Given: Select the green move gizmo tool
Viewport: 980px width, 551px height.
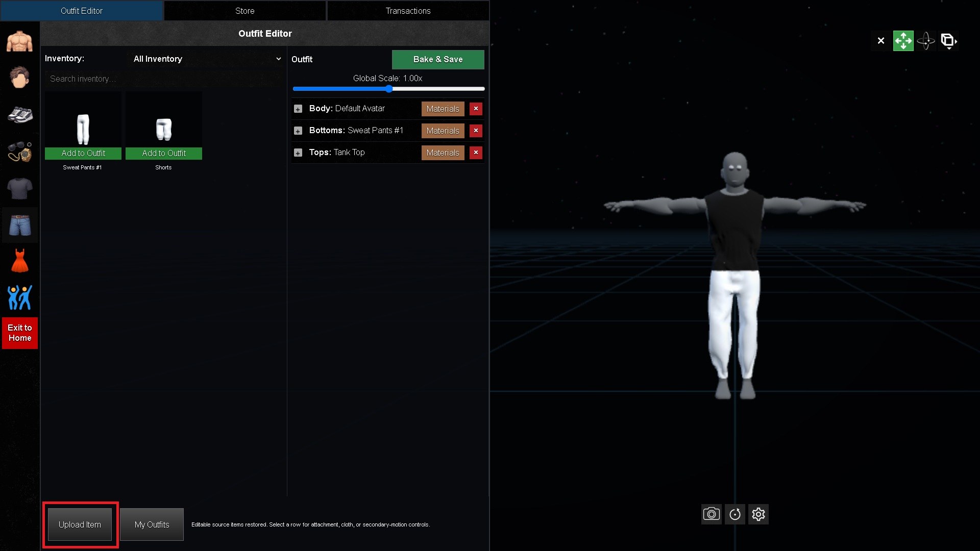Looking at the screenshot, I should 903,41.
